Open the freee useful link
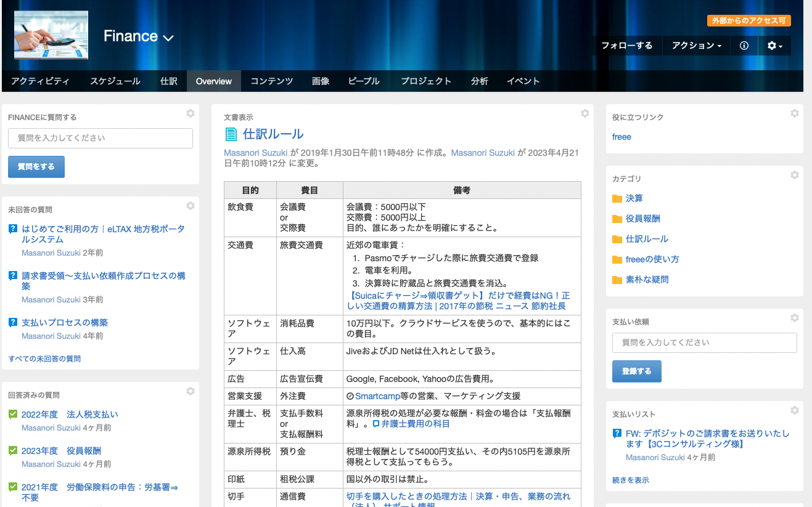Viewport: 812px width, 507px height. pos(621,137)
